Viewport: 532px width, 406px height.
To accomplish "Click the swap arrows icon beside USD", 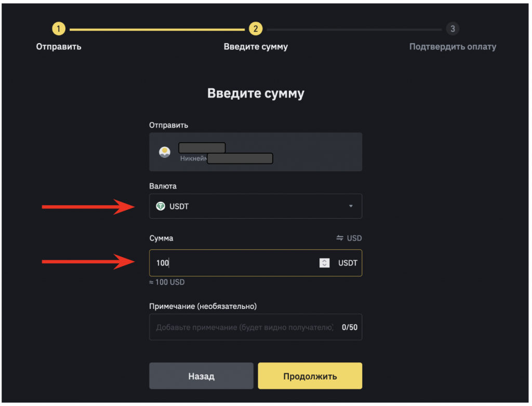I will [340, 238].
